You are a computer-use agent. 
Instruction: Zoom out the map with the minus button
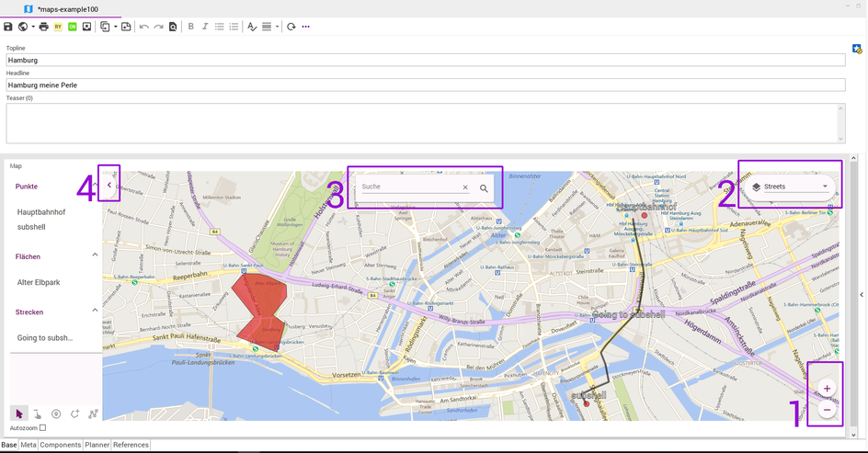pyautogui.click(x=827, y=410)
